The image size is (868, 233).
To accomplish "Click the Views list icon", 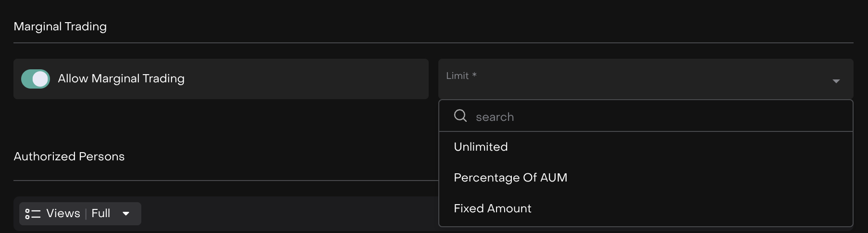I will click(x=33, y=214).
